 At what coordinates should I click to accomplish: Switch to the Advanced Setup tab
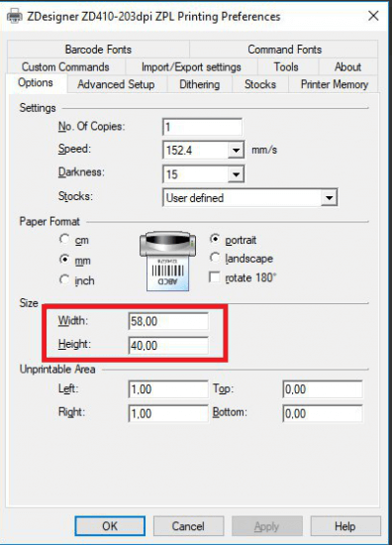117,84
